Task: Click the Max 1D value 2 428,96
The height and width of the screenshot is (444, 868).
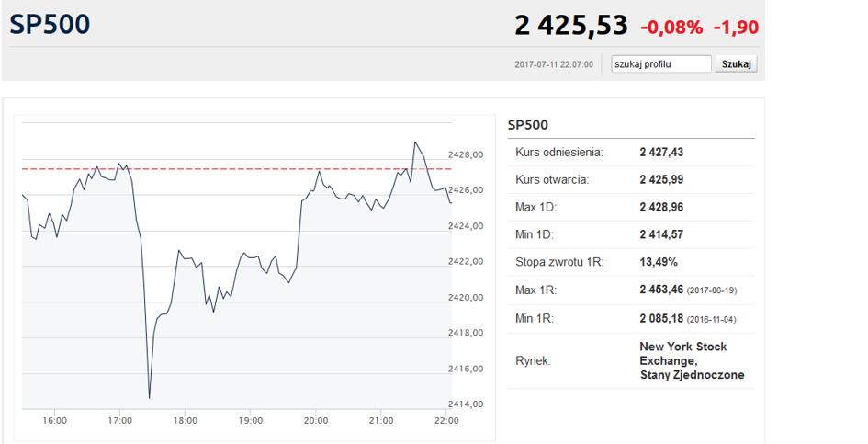Action: [661, 208]
